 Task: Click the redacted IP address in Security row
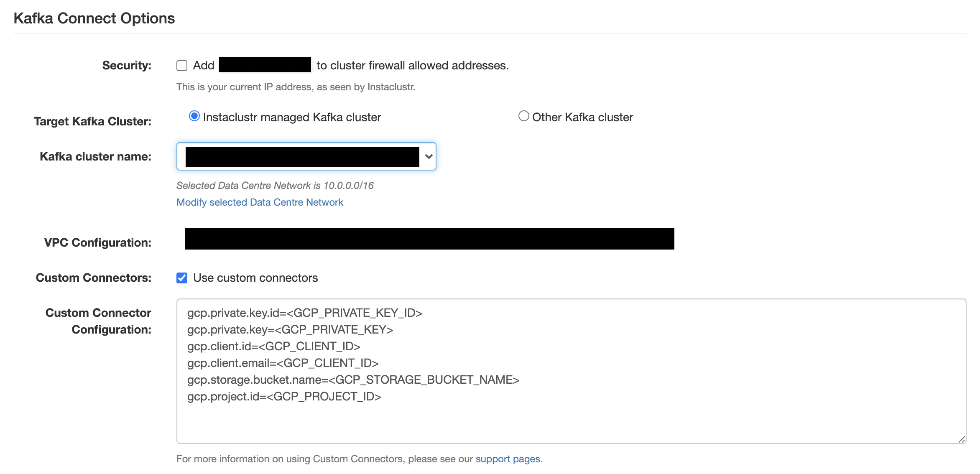tap(265, 65)
